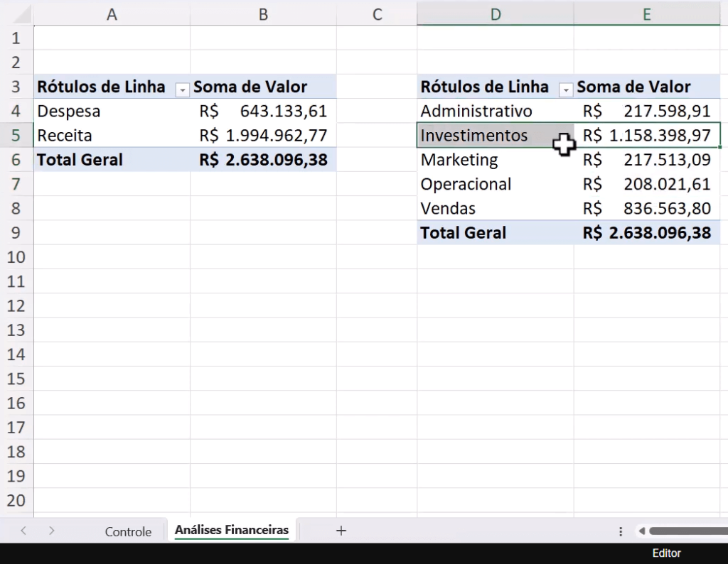The image size is (728, 564).
Task: Click the Administrativo cell
Action: pos(496,111)
